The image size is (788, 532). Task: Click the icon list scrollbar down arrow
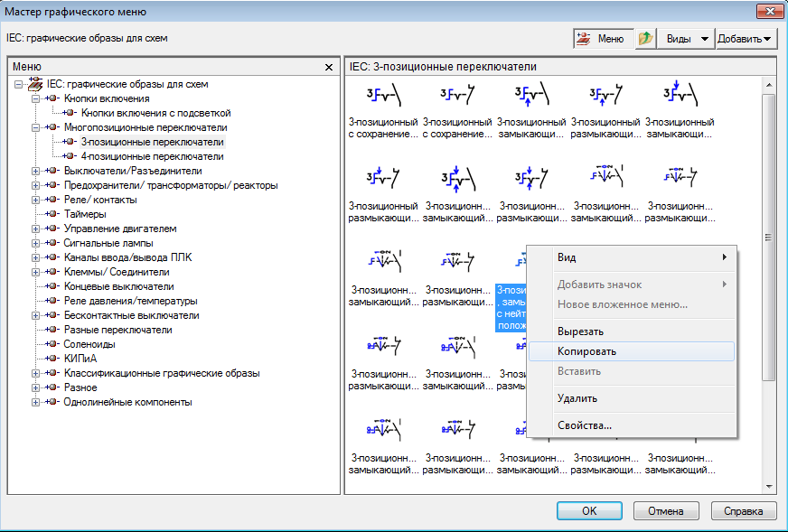point(768,486)
